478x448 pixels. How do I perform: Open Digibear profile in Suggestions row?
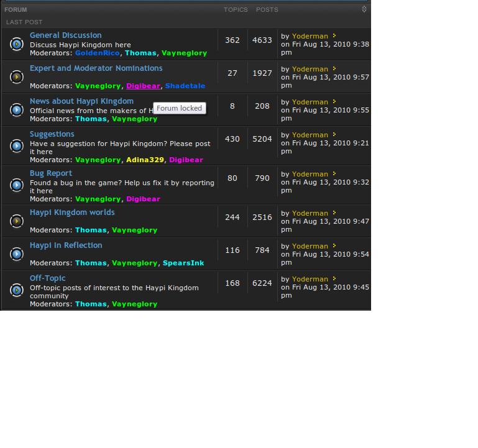tap(186, 160)
